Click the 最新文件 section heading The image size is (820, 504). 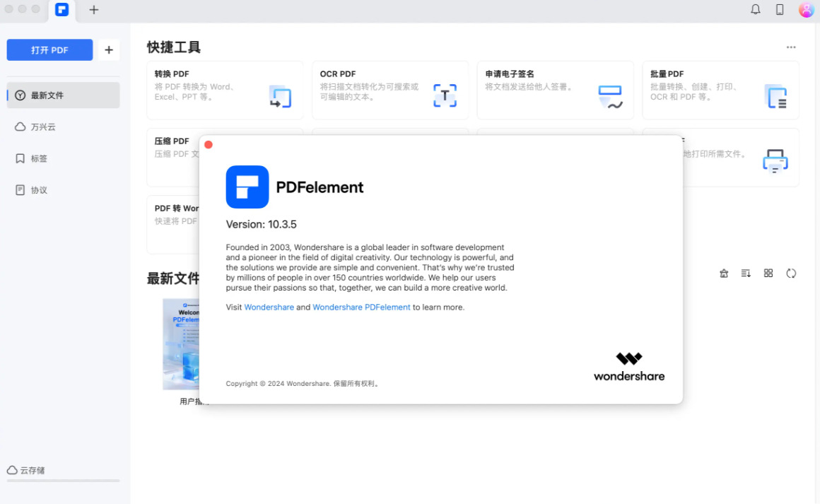click(x=173, y=278)
